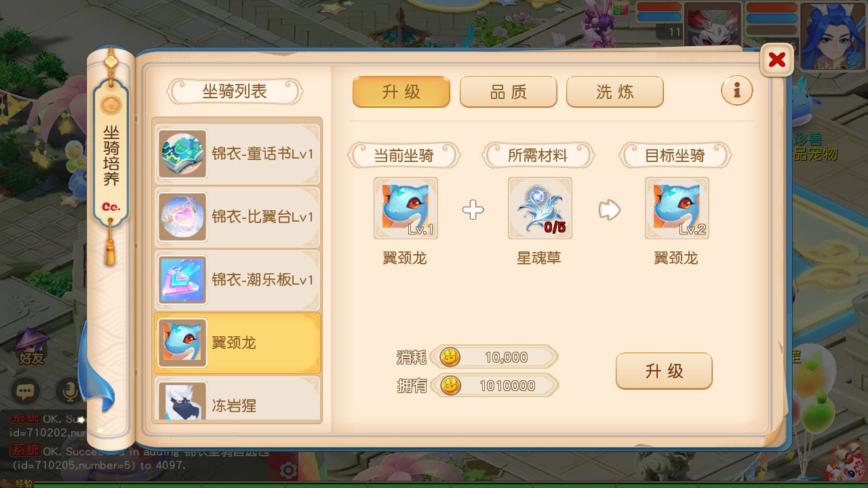Click the 星魂草 material icon
The image size is (868, 488).
click(540, 208)
